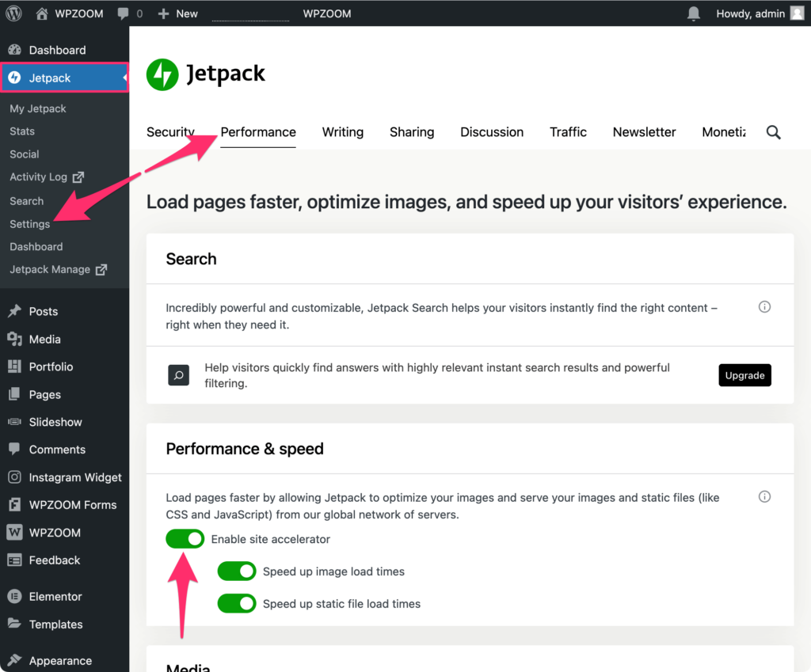Open the notifications bell icon
Viewport: 811px width, 672px height.
(x=694, y=13)
